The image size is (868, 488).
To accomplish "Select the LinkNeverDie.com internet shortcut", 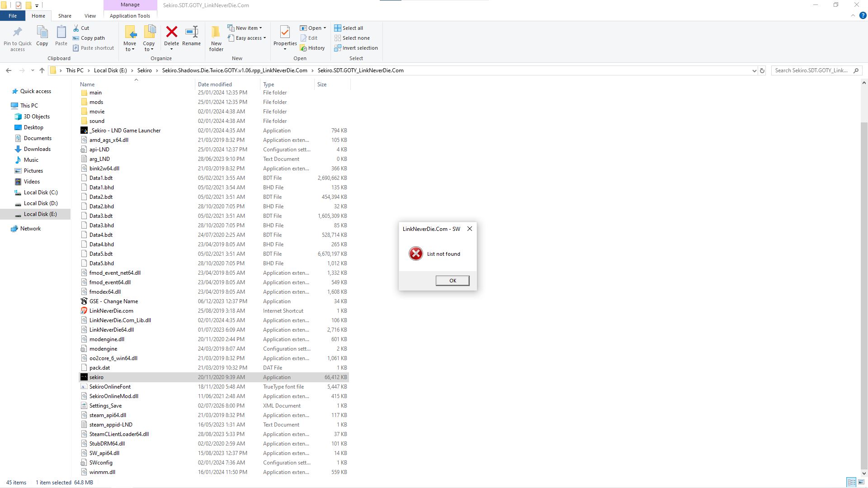I will pos(111,311).
